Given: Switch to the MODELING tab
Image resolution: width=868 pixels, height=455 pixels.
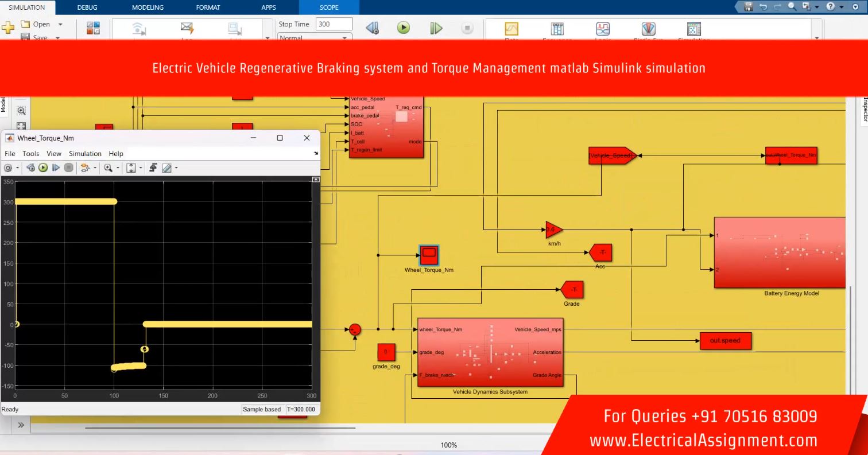Looking at the screenshot, I should pos(148,7).
